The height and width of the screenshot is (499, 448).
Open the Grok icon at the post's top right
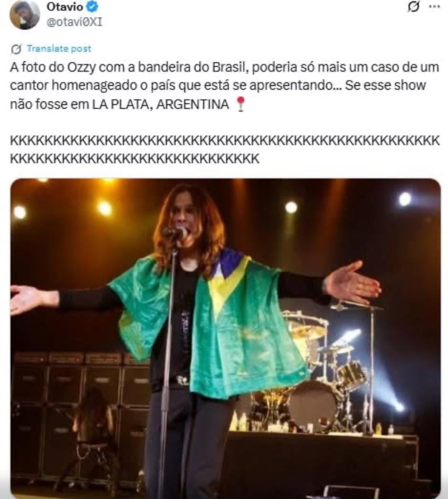click(413, 7)
